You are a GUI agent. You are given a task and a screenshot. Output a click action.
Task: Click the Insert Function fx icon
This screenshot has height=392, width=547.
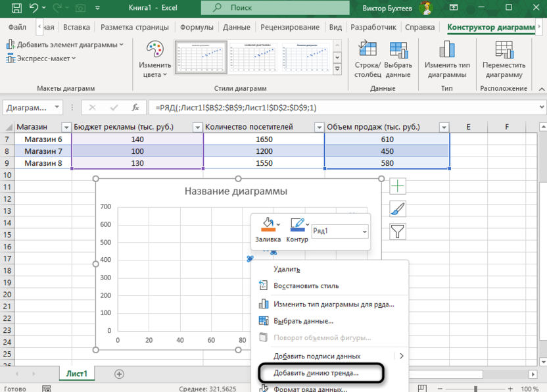(x=135, y=108)
